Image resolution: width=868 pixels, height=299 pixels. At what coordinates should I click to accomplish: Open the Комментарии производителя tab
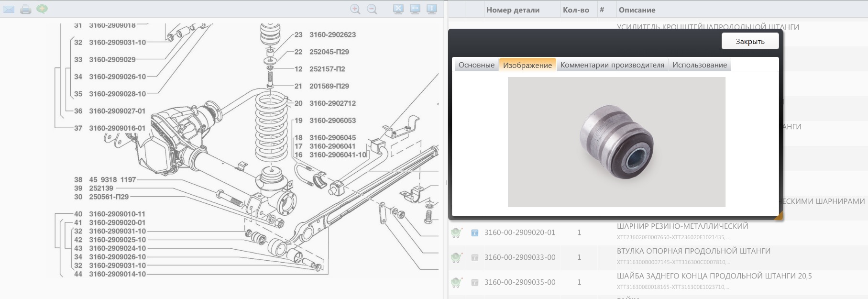[x=612, y=65]
